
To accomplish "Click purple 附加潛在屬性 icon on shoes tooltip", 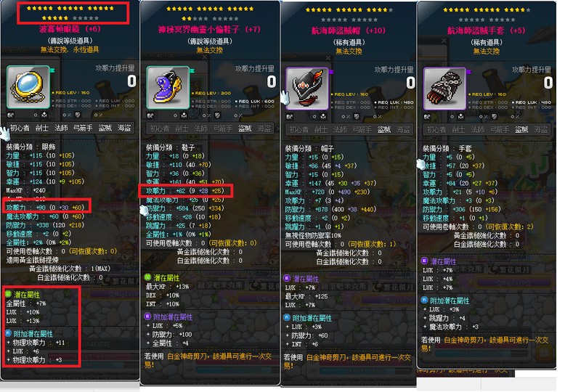I will pos(147,317).
